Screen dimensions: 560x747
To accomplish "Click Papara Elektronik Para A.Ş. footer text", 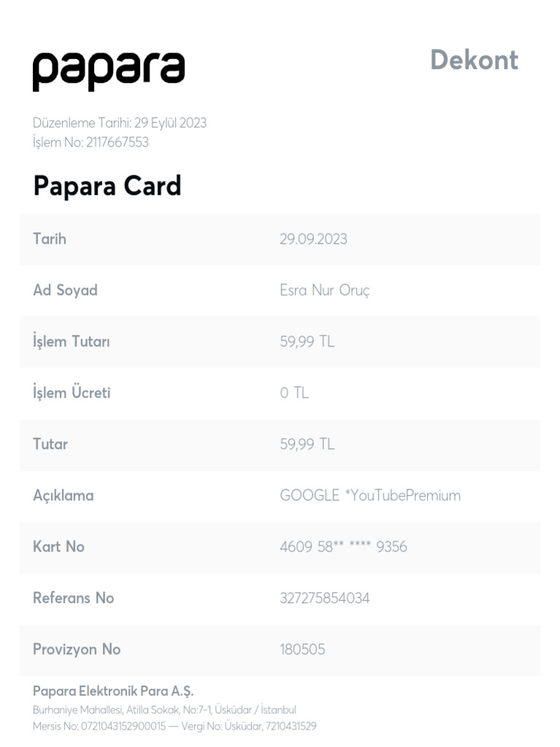I will [x=113, y=692].
